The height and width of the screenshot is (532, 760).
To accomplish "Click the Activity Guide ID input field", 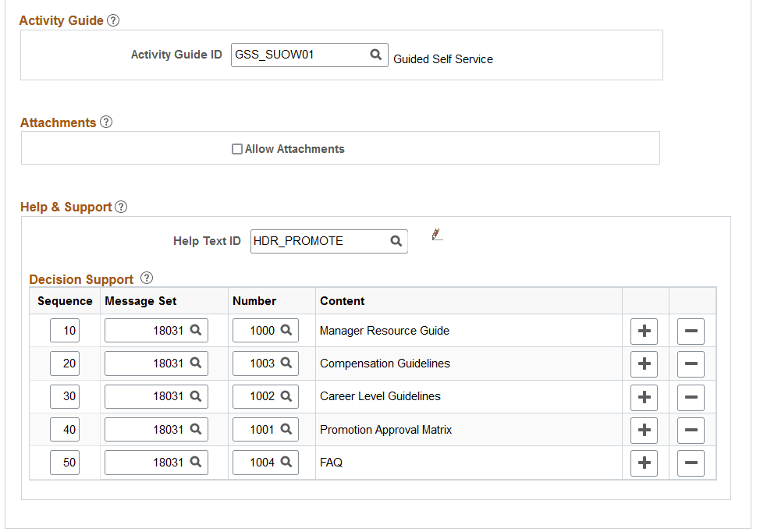I will point(297,55).
